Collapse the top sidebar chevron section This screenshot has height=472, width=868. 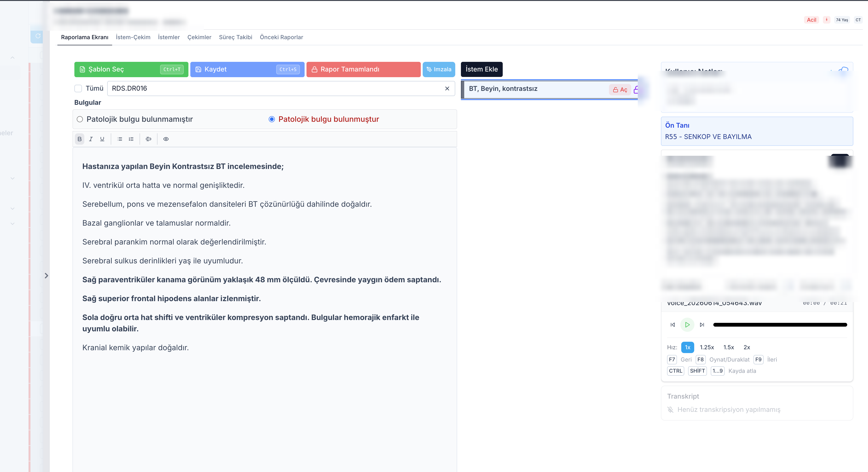(13, 58)
